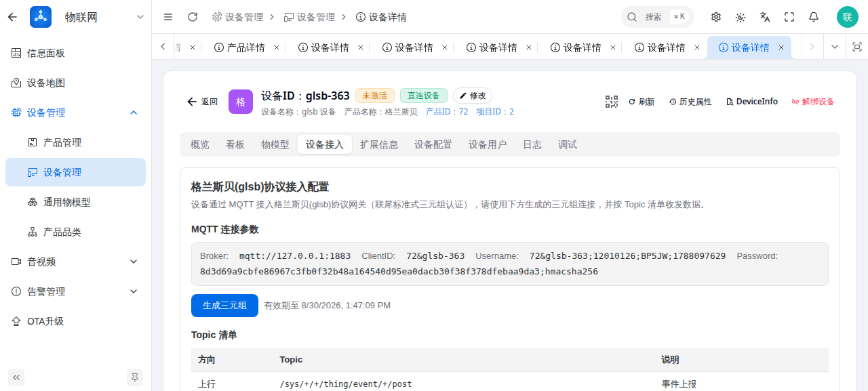868x391 pixels.
Task: Show the device QR code icon
Action: click(x=612, y=102)
